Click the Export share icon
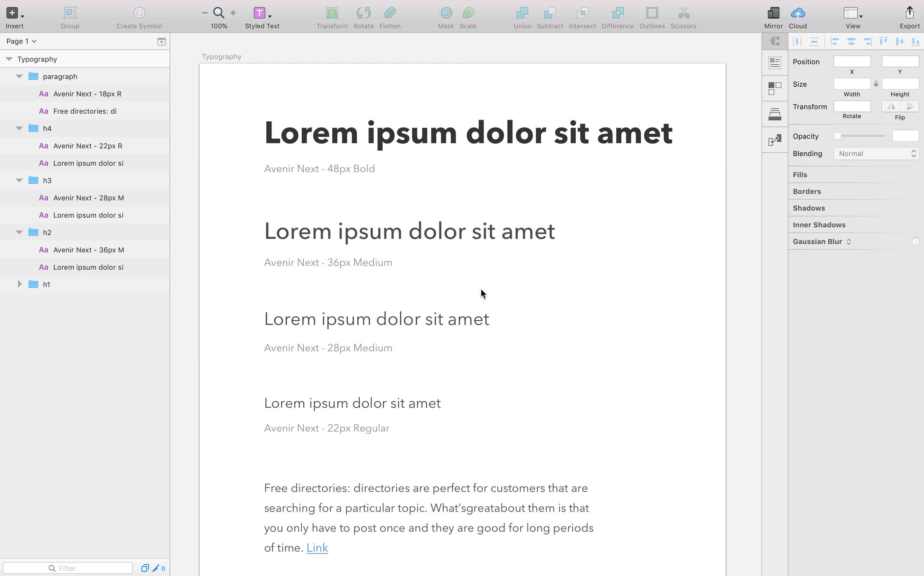Screen dimensions: 924x576 coord(910,12)
